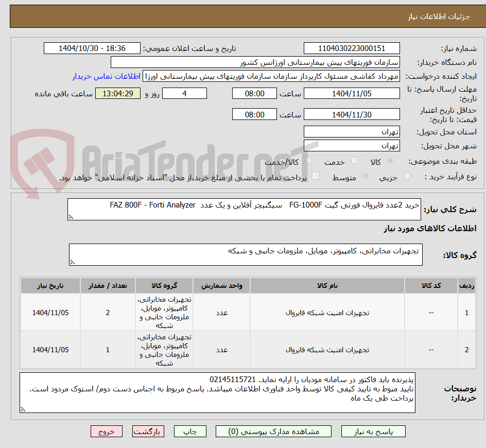The image size is (486, 448).
Task: Click unit عدد in row 2
Action: (222, 350)
